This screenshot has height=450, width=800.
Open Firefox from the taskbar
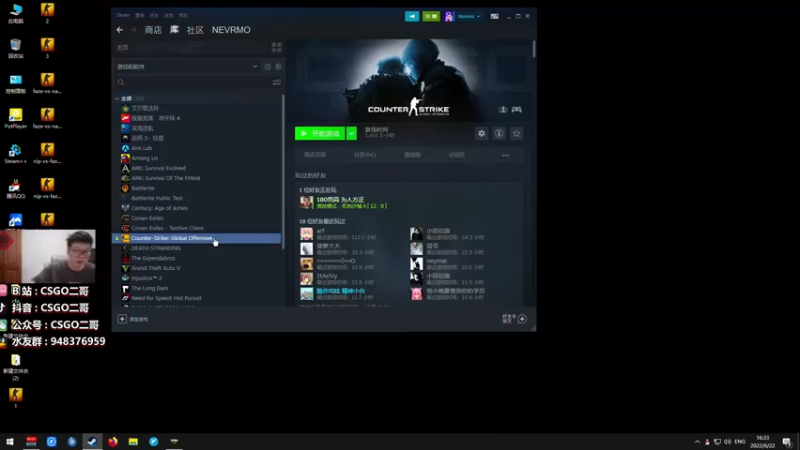pos(113,442)
